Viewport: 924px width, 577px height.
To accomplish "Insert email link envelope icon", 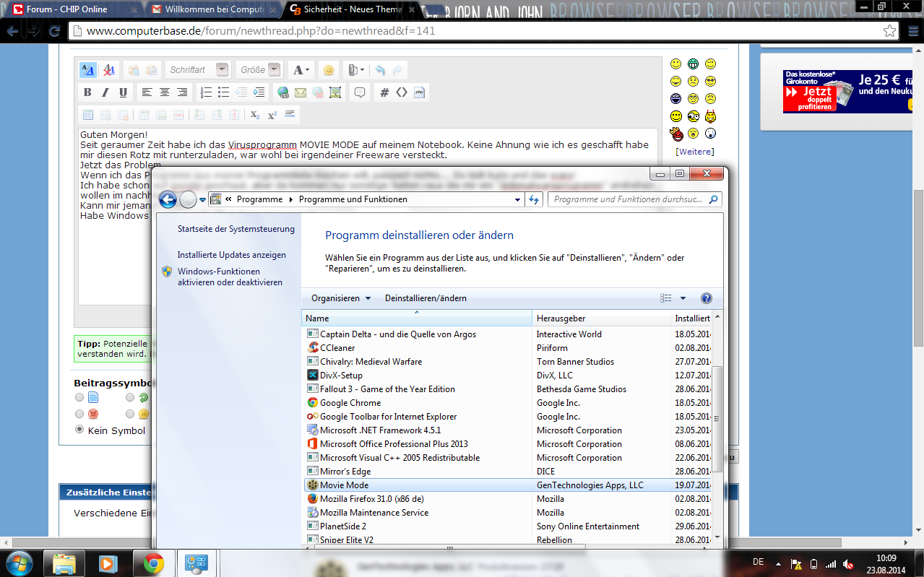I will (x=300, y=92).
